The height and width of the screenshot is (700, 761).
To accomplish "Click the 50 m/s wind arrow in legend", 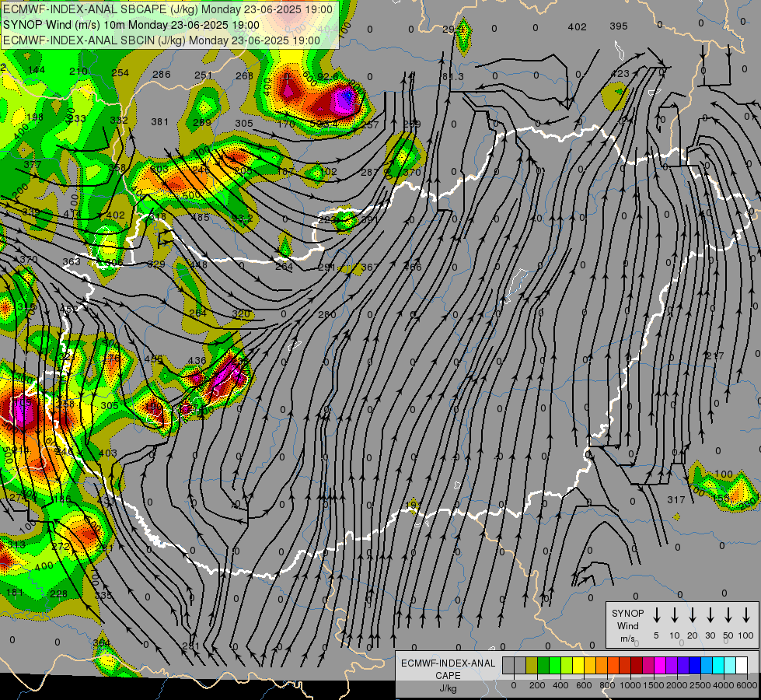I will point(728,615).
